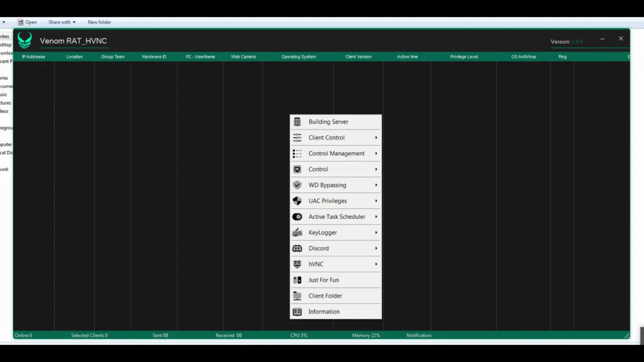Click the PC - UserName column header
The image size is (644, 362).
point(200,57)
